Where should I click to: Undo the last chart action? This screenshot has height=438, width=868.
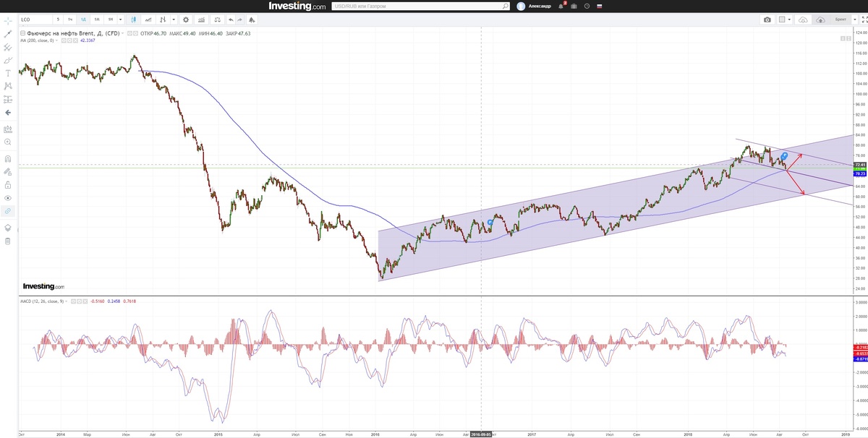pyautogui.click(x=231, y=20)
